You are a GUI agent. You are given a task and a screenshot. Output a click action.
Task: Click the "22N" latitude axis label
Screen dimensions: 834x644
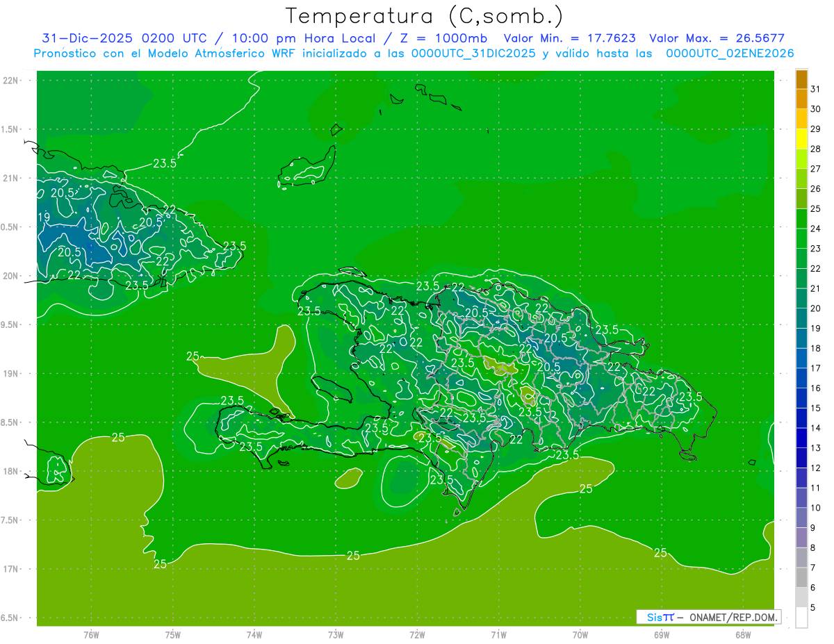pyautogui.click(x=11, y=81)
